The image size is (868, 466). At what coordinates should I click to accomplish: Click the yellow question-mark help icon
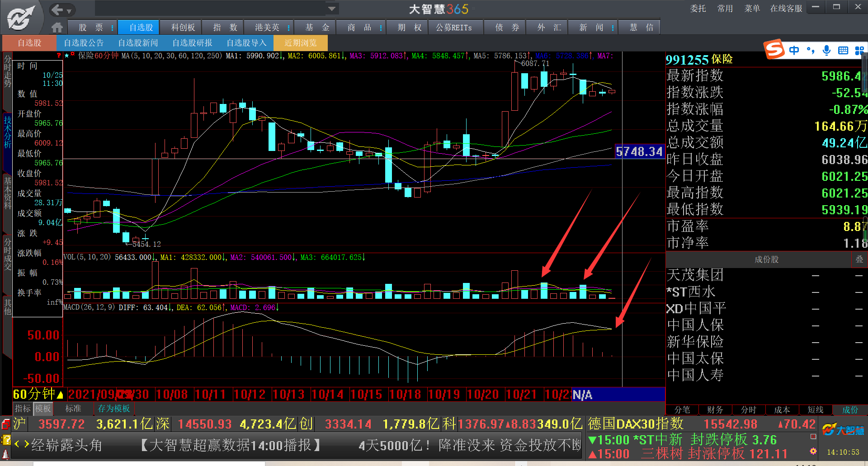[x=6, y=439]
